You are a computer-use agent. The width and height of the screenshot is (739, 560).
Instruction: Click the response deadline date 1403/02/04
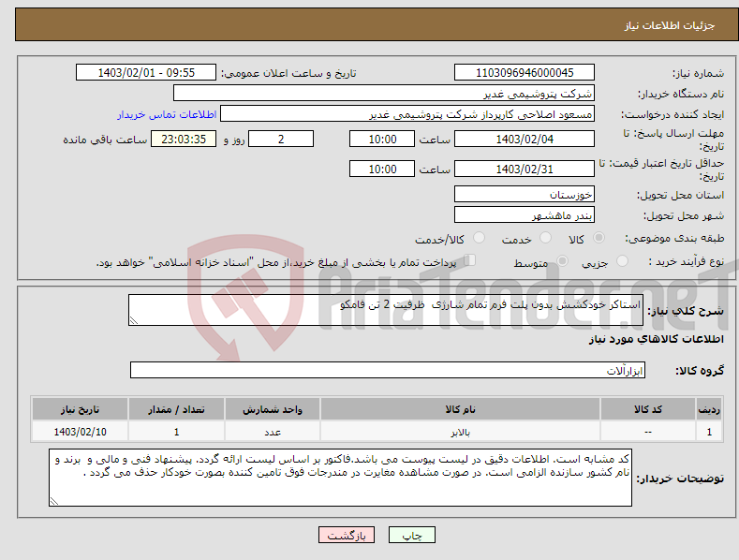[x=525, y=139]
